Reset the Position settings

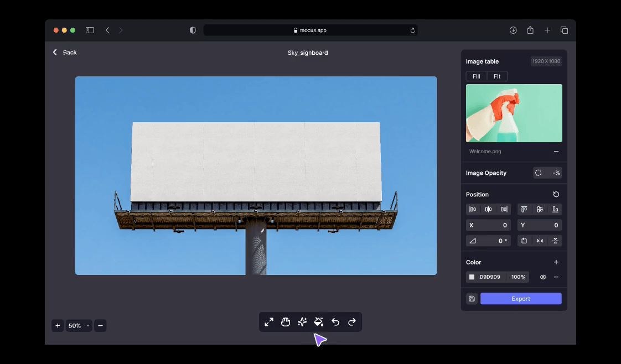pos(556,194)
